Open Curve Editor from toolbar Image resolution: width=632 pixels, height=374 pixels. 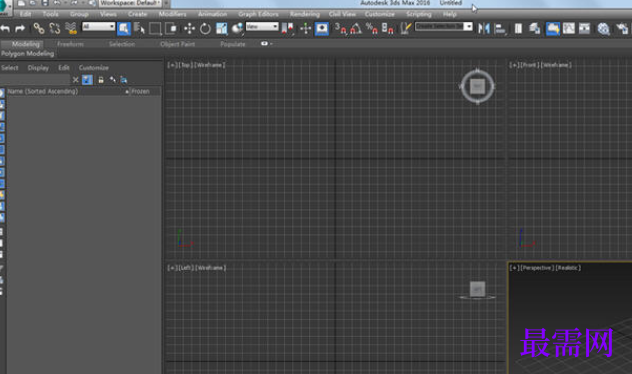(569, 29)
